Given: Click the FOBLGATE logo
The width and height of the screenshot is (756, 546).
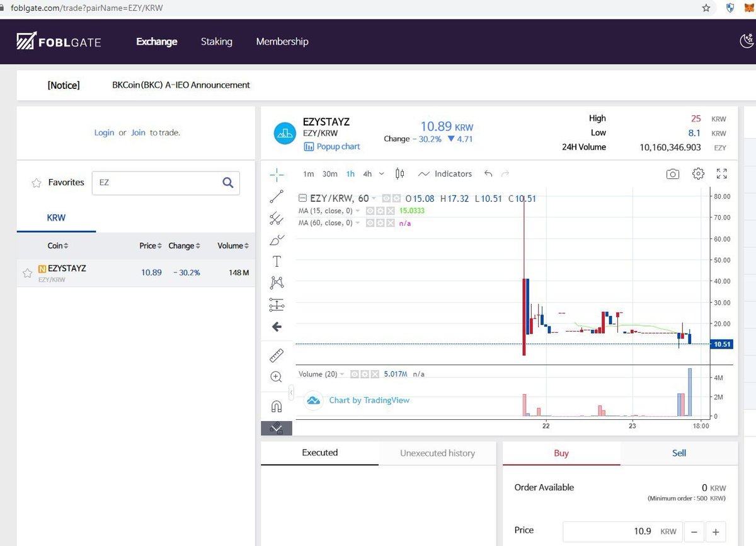Looking at the screenshot, I should click(59, 42).
